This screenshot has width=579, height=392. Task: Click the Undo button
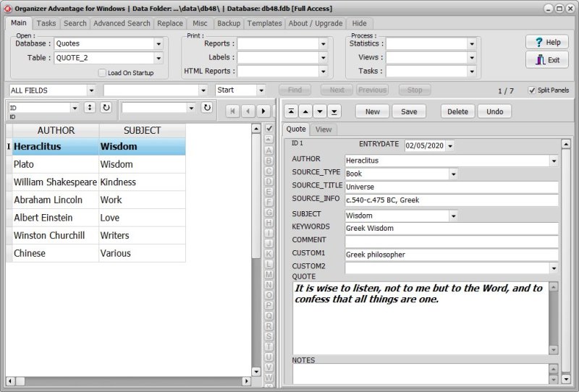[494, 111]
